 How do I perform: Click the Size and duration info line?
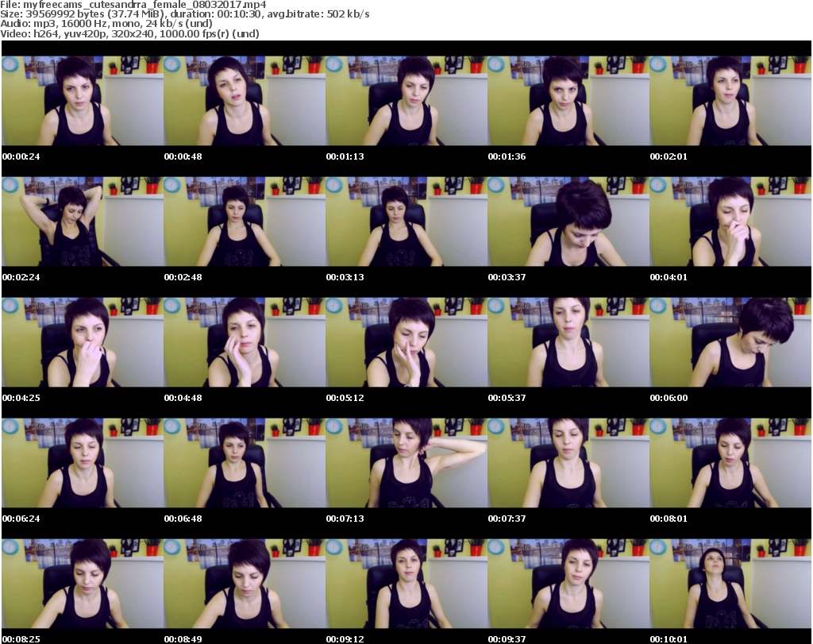click(x=184, y=14)
